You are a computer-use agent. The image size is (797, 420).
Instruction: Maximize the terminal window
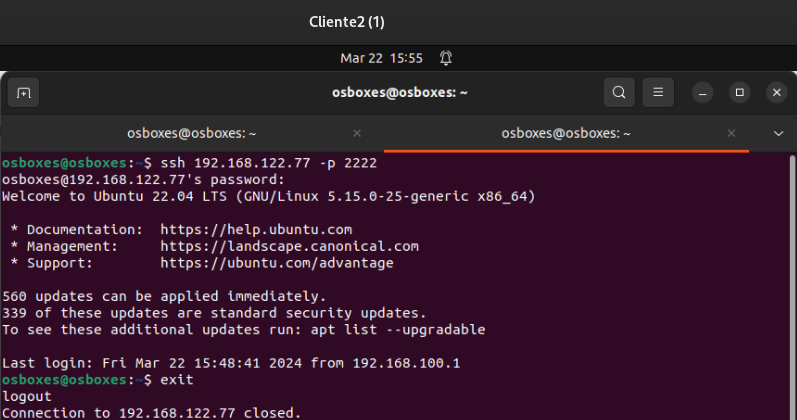740,93
